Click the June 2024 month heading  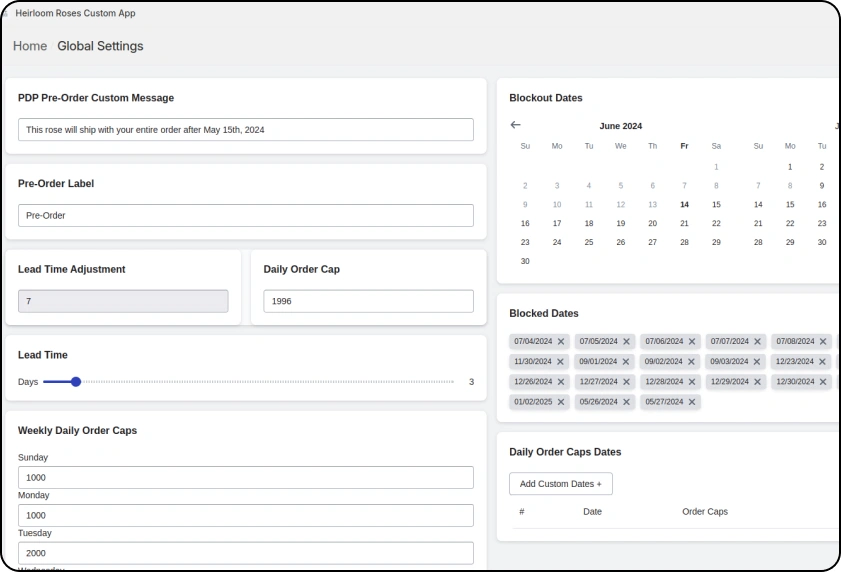(621, 126)
